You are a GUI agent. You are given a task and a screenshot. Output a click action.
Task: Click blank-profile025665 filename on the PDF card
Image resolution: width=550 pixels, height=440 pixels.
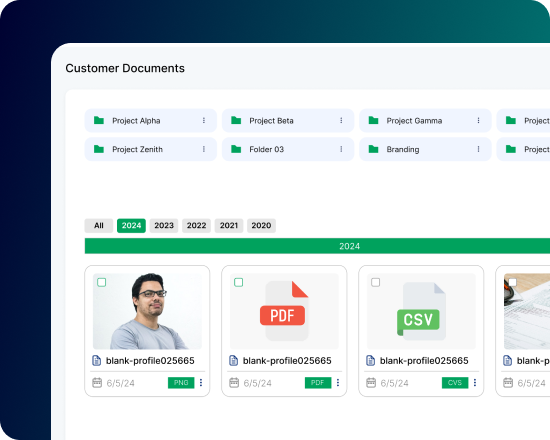tap(287, 361)
